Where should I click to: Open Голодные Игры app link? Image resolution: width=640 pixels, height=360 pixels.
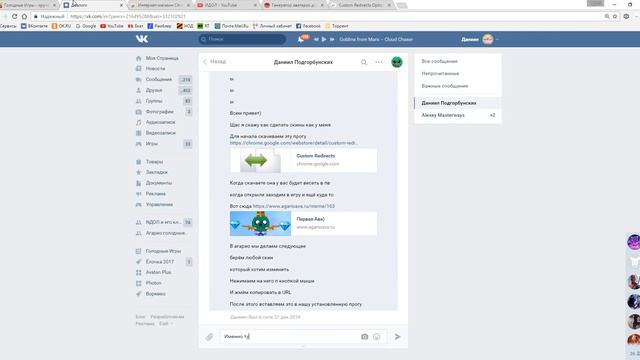click(163, 251)
